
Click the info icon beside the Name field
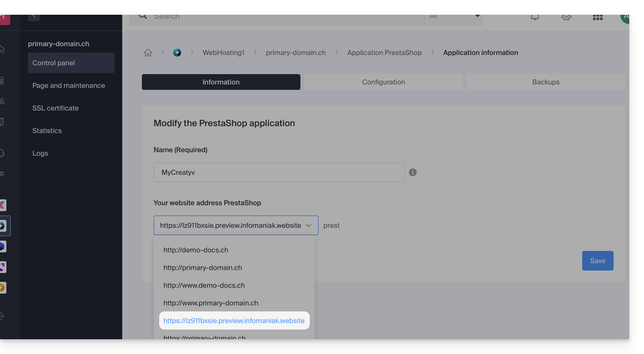(413, 172)
